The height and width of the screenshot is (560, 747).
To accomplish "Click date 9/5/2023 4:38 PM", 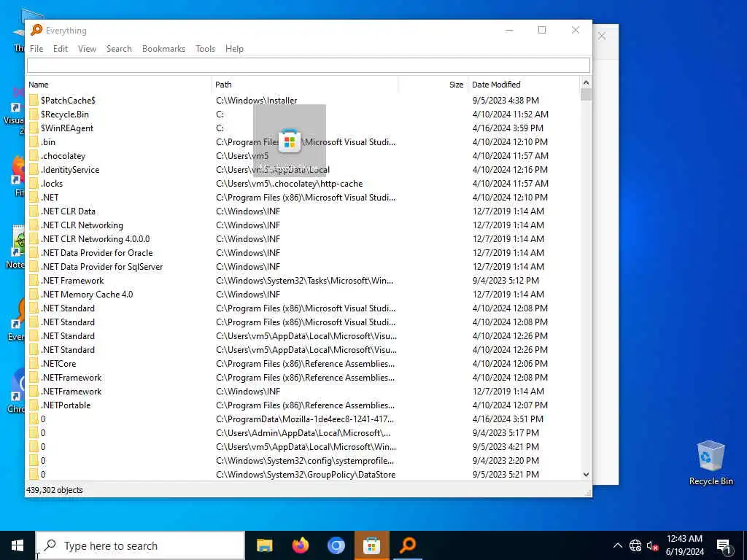I will coord(506,101).
